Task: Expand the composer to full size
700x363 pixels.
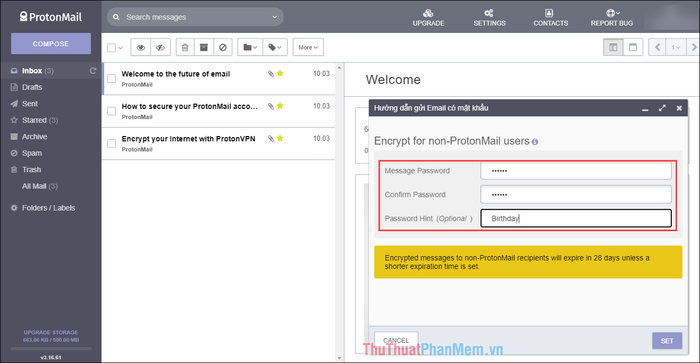Action: coord(662,108)
